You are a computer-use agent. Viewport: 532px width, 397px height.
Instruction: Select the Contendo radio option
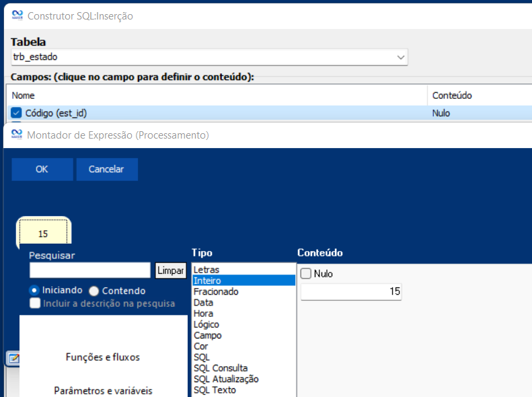94,291
